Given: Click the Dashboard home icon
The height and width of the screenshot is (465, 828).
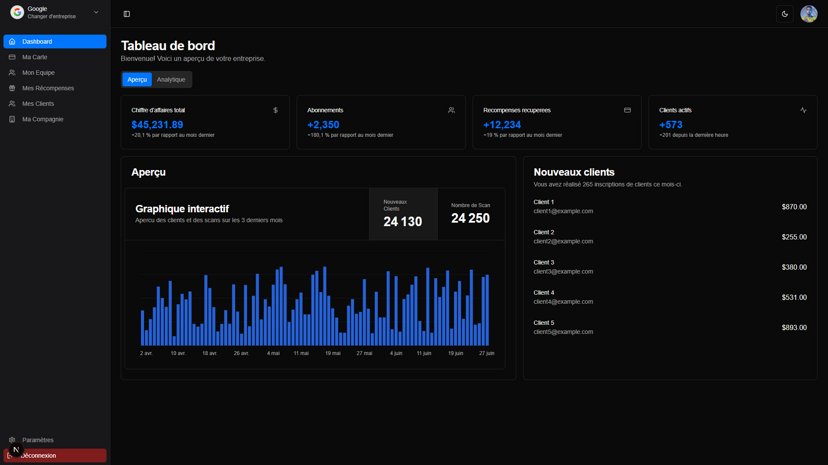Looking at the screenshot, I should point(12,42).
